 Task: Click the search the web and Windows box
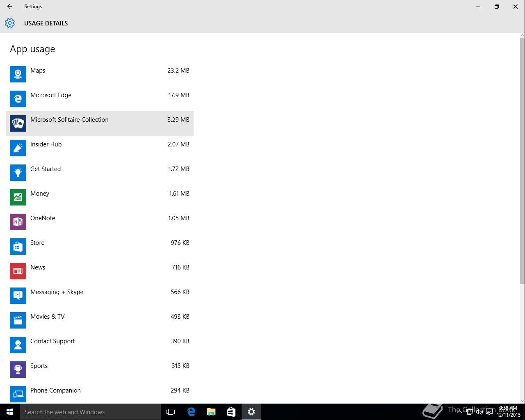[x=90, y=412]
